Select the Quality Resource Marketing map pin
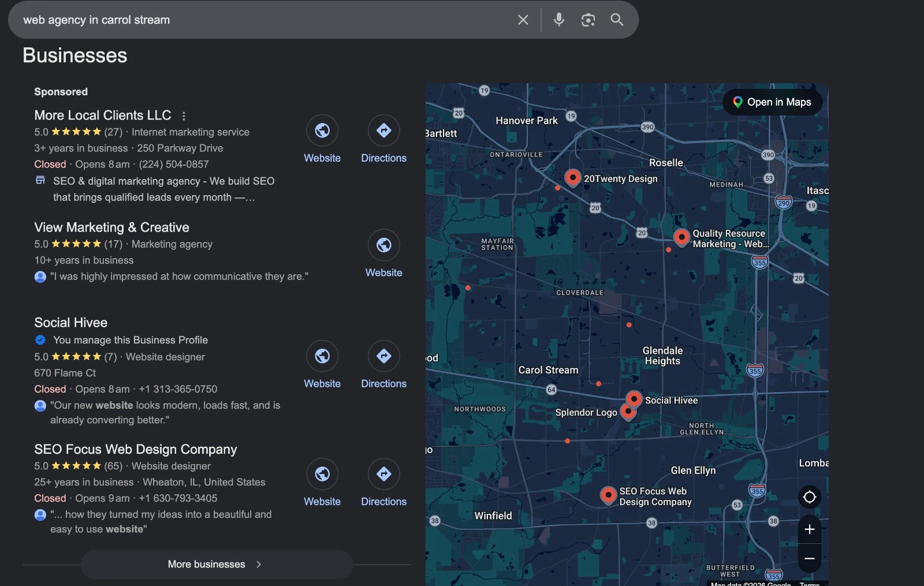Viewport: 924px width, 586px height. point(681,237)
